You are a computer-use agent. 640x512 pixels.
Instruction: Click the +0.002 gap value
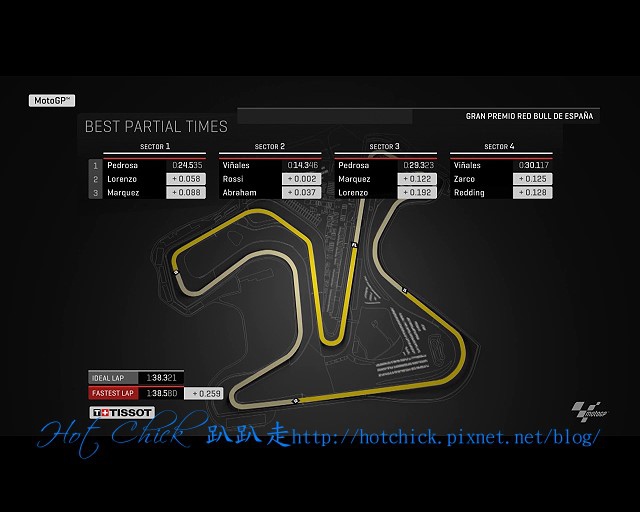[x=302, y=179]
